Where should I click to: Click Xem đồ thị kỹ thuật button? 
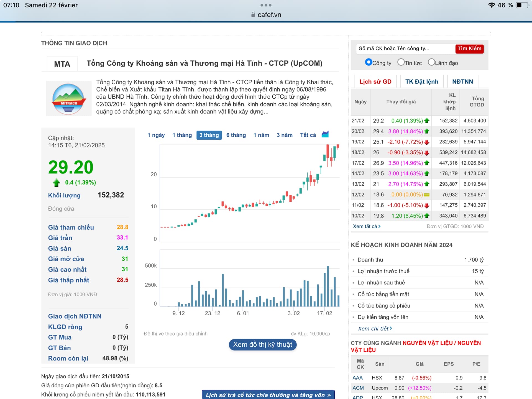(262, 344)
